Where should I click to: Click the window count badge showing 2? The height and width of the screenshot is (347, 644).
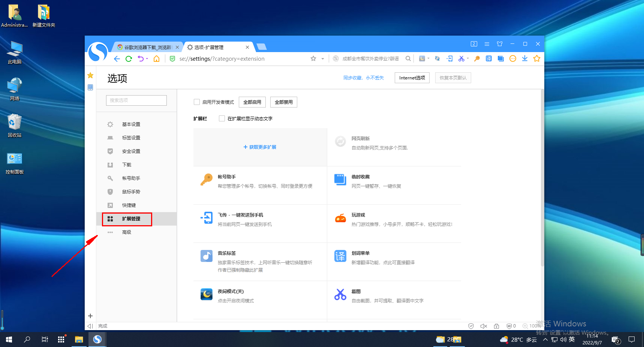(474, 44)
